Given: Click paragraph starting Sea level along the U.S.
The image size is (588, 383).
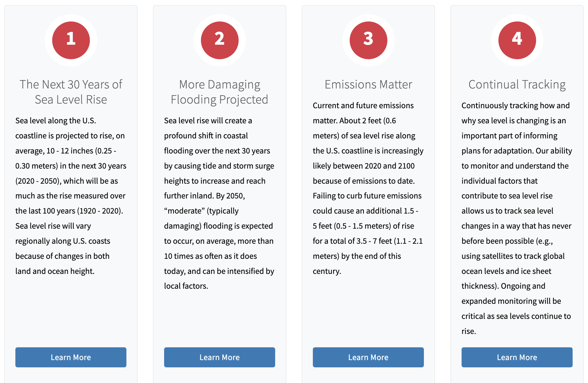Looking at the screenshot, I should (71, 196).
